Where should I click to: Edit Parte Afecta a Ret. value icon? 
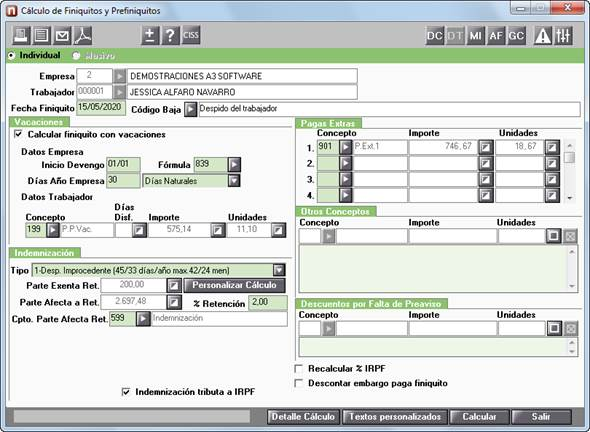[x=174, y=302]
